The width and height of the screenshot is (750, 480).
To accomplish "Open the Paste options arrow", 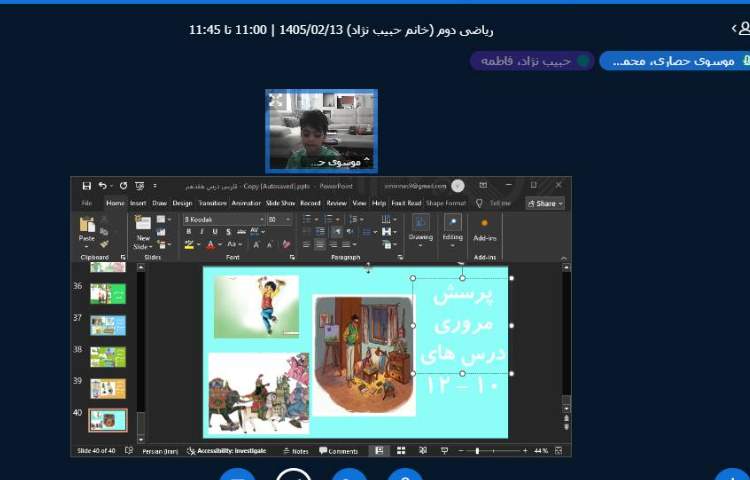I will (x=87, y=246).
